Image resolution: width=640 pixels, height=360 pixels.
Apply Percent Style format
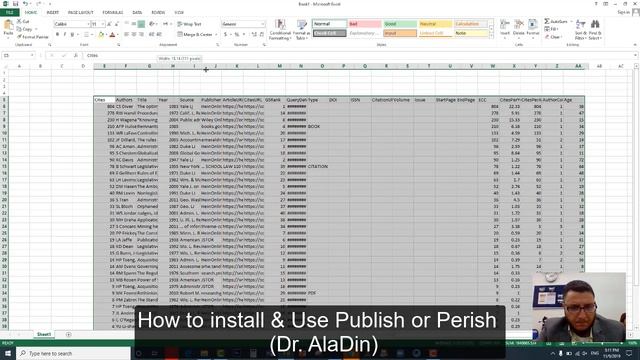pyautogui.click(x=237, y=34)
